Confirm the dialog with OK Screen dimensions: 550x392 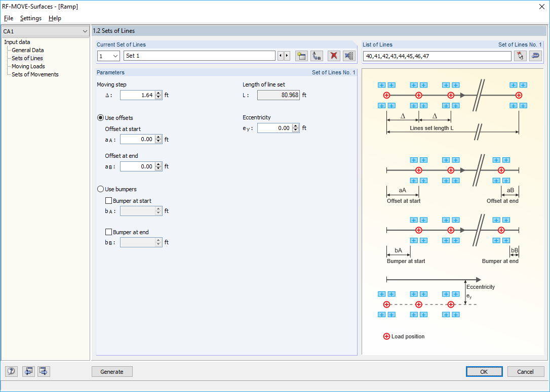pos(484,371)
